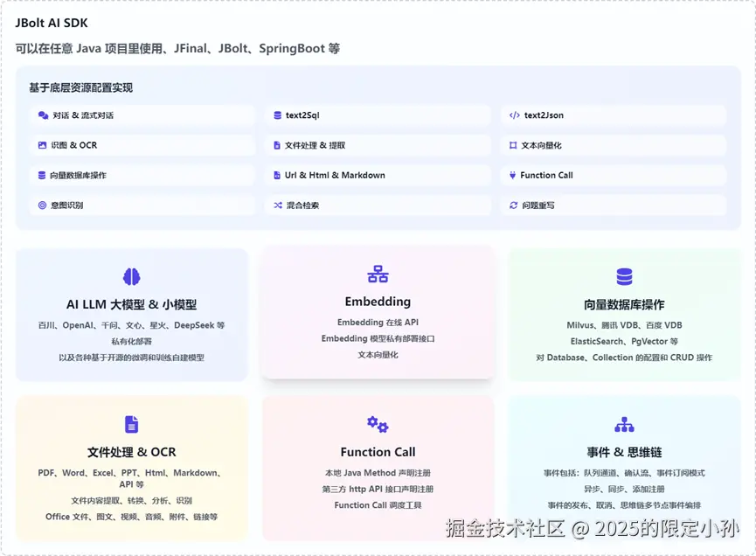Click the JBolt AI SDK heading
The width and height of the screenshot is (756, 556).
click(x=52, y=23)
